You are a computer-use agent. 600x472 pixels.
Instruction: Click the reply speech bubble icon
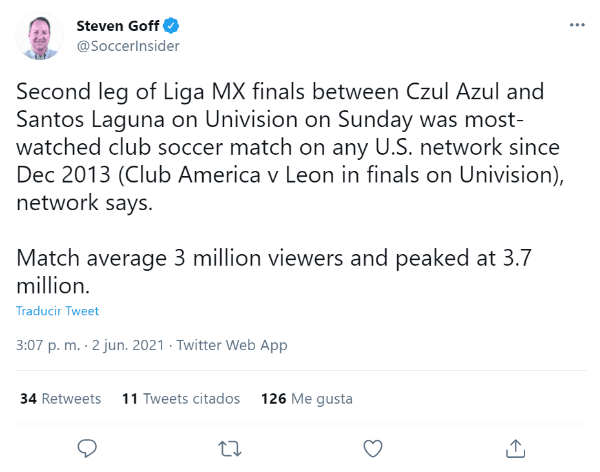[x=87, y=447]
